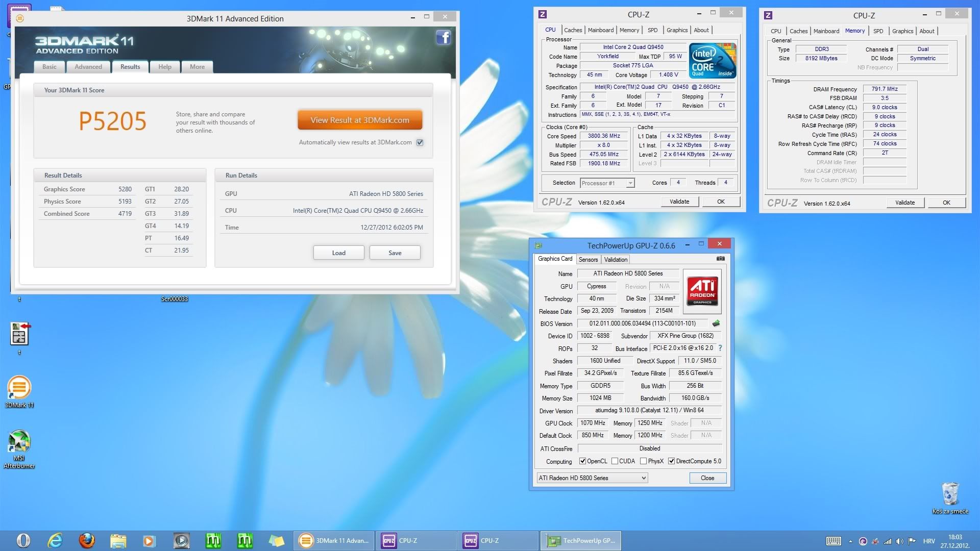Click the Save button in Run Details
Viewport: 980px width, 551px height.
tap(395, 253)
